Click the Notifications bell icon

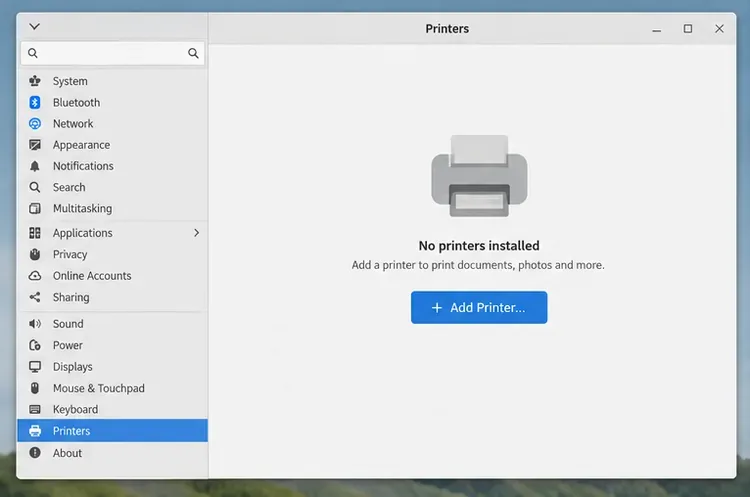[34, 166]
